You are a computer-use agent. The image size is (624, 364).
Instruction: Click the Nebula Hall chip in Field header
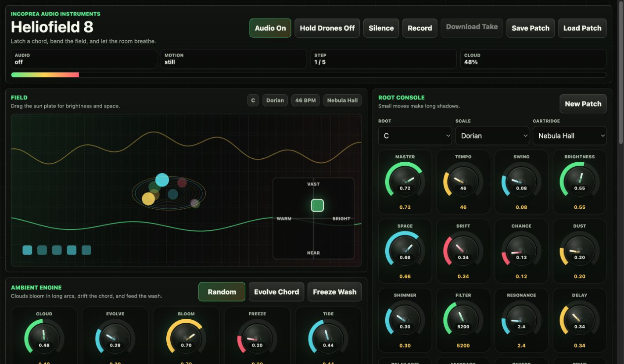pyautogui.click(x=342, y=100)
